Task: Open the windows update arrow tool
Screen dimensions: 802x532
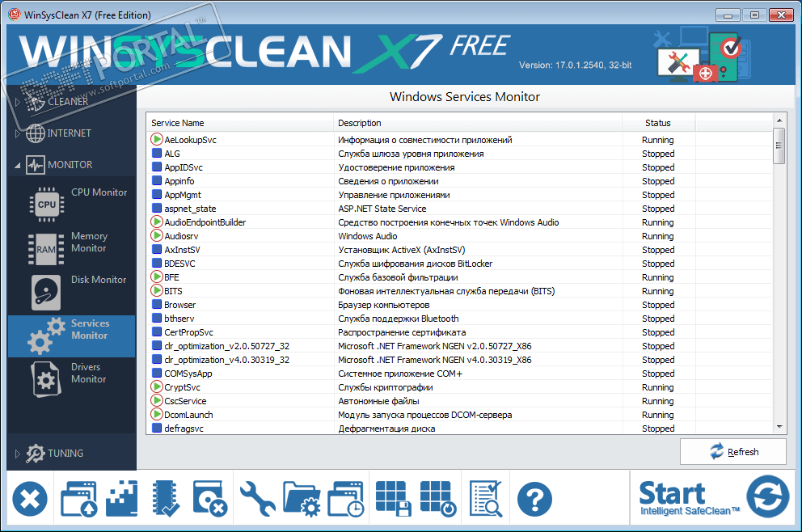Action: tap(78, 499)
